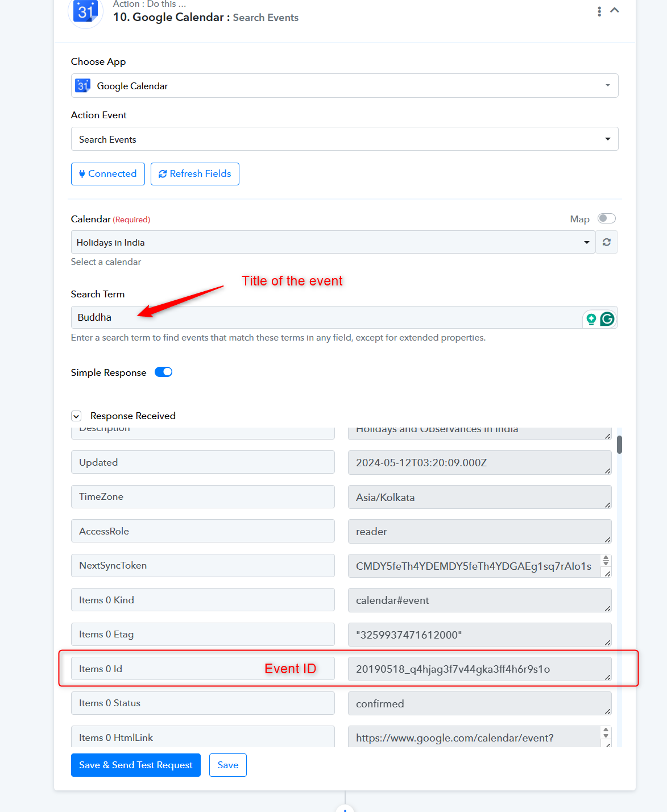
Task: Click the Connected button
Action: pos(108,174)
